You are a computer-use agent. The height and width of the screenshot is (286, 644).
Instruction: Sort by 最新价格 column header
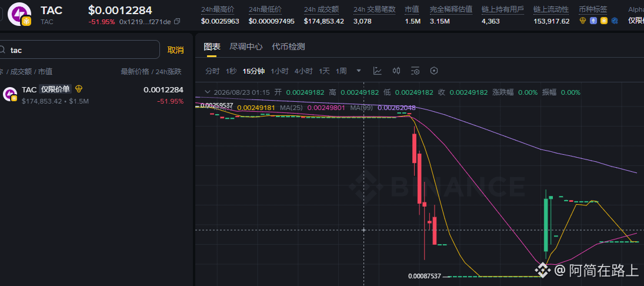coord(135,72)
